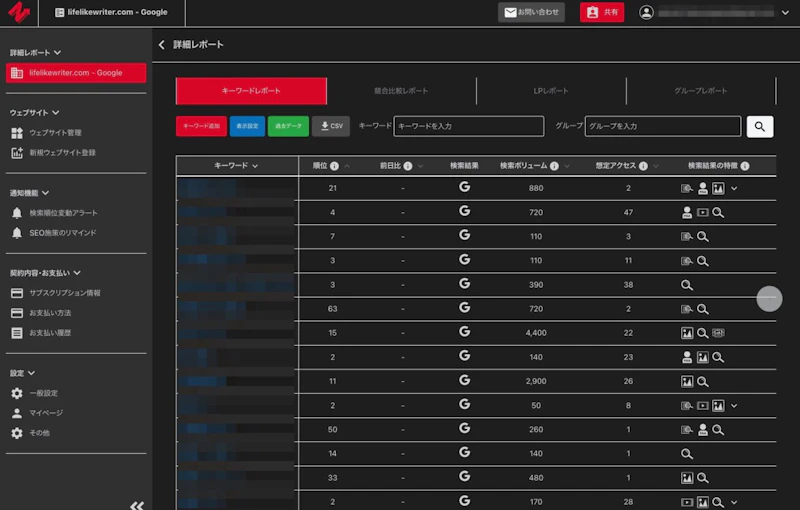Expand more features in the 880 volume row
800x510 pixels.
(734, 189)
